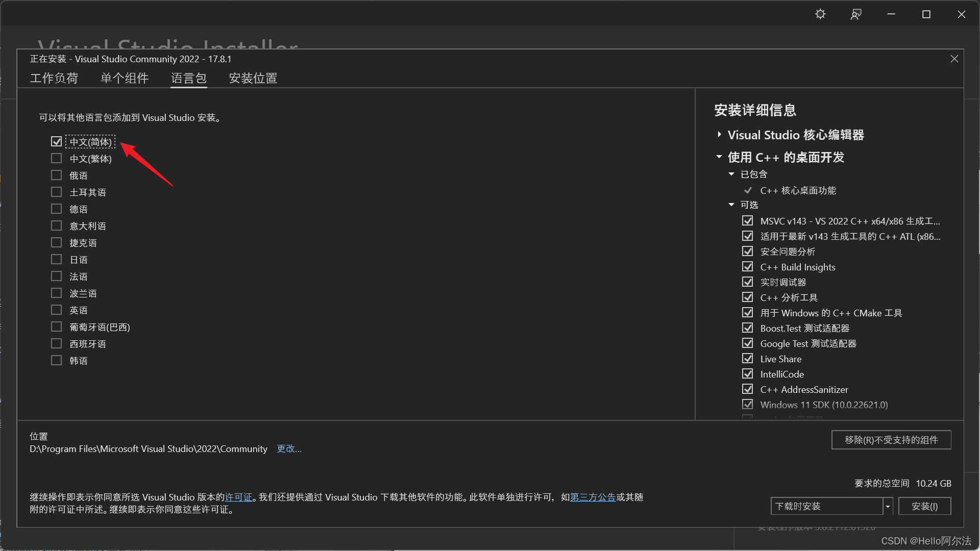Viewport: 980px width, 551px height.
Task: Select the 捷克语 language checkbox
Action: click(56, 242)
